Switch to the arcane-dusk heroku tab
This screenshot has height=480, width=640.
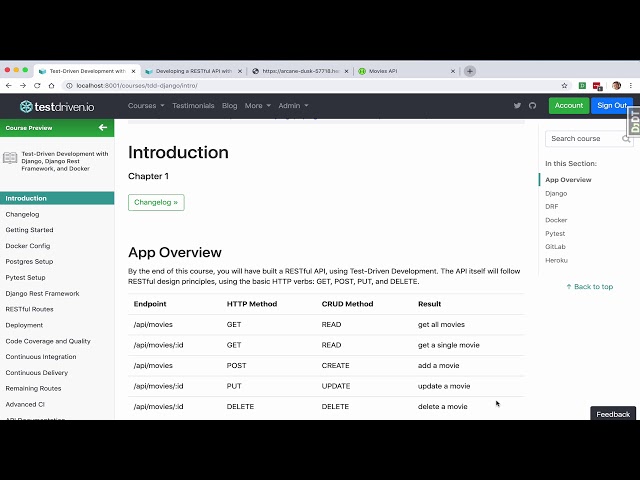(x=300, y=71)
